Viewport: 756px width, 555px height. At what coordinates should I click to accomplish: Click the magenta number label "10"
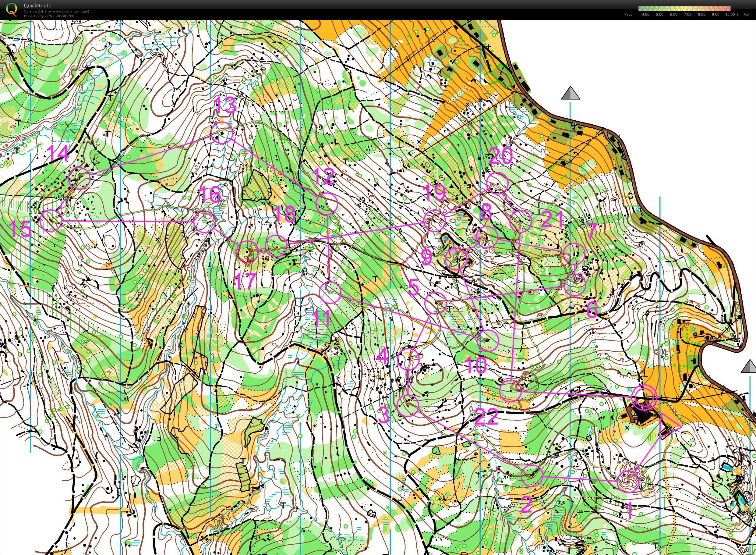pos(476,365)
